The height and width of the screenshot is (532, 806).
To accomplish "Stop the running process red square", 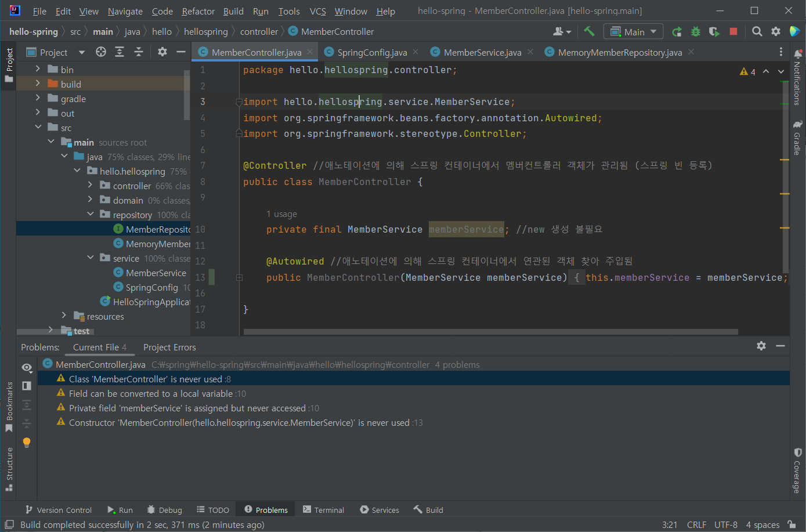I will (x=733, y=31).
